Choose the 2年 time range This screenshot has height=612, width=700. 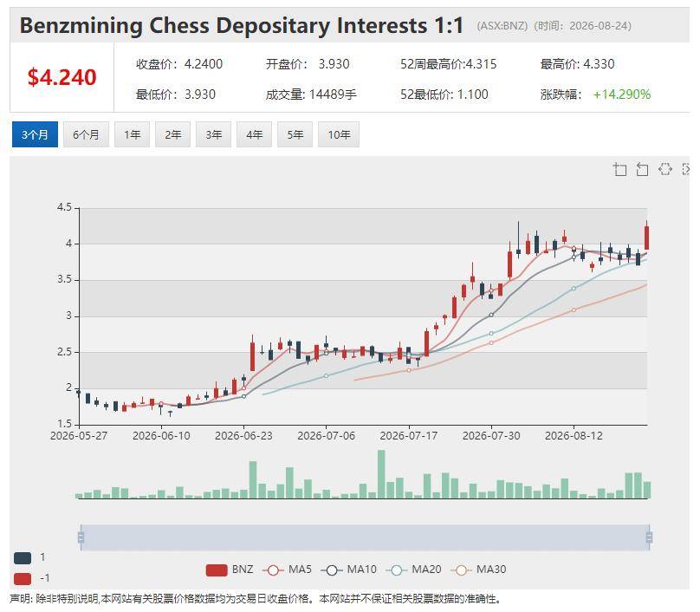172,134
